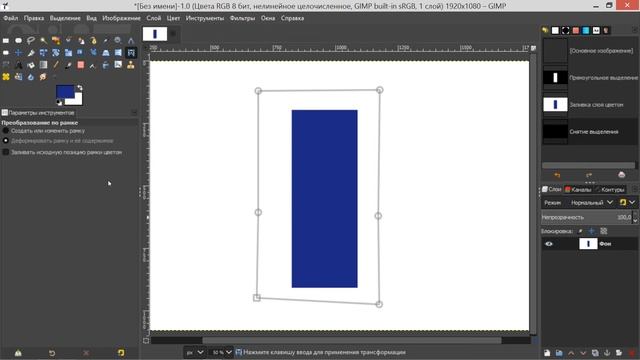The height and width of the screenshot is (360, 640).
Task: Toggle lock pixels for the layer
Action: pyautogui.click(x=580, y=231)
